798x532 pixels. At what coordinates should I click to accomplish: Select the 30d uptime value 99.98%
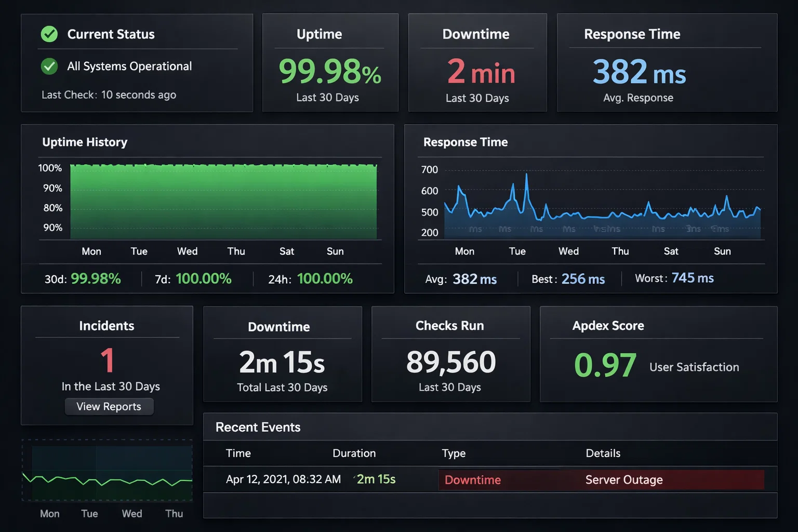[x=96, y=279]
